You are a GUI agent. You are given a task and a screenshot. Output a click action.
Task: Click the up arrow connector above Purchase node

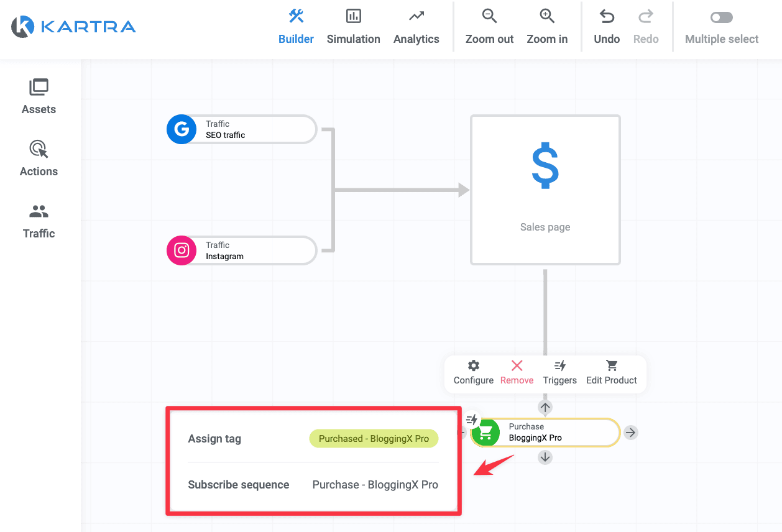pyautogui.click(x=545, y=408)
